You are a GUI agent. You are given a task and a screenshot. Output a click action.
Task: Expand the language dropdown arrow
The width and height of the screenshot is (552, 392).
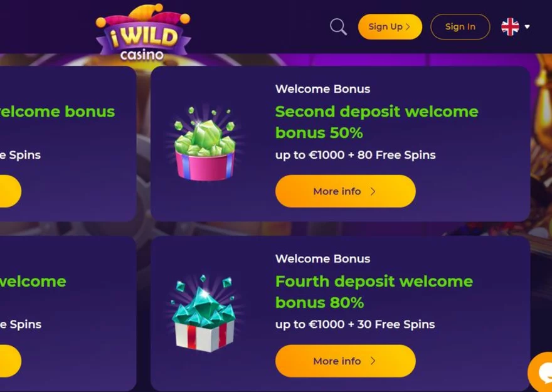(527, 27)
